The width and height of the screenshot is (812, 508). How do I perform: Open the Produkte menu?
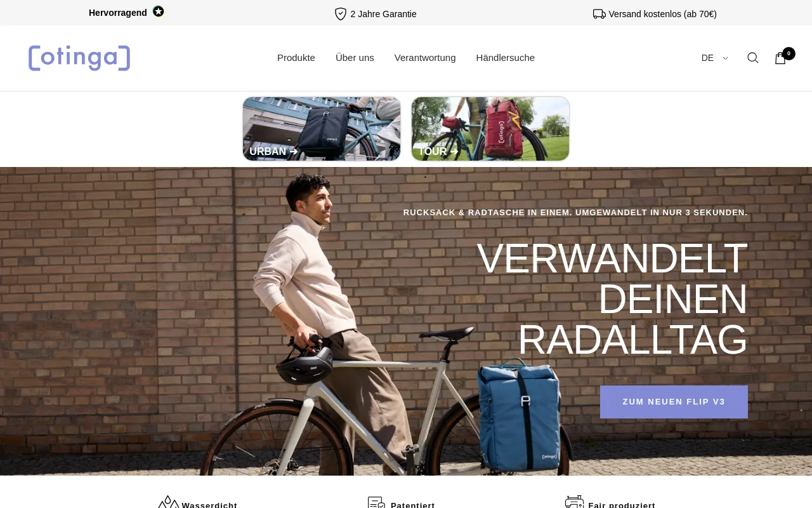click(x=296, y=58)
